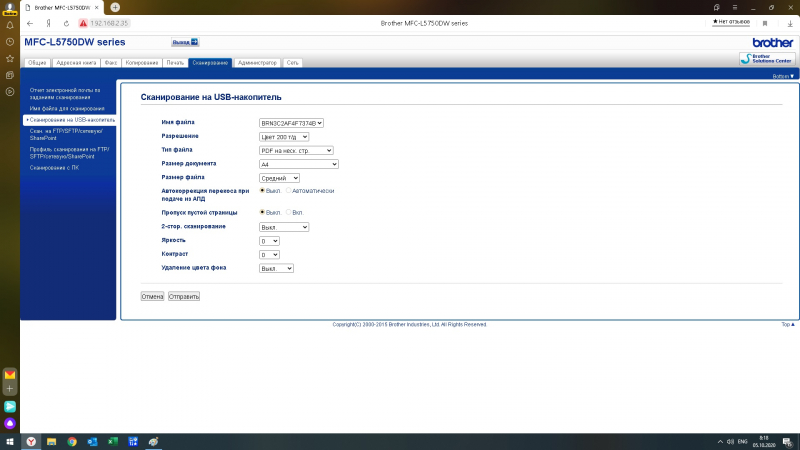800x450 pixels.
Task: Launch Excel from the taskbar
Action: [x=113, y=441]
